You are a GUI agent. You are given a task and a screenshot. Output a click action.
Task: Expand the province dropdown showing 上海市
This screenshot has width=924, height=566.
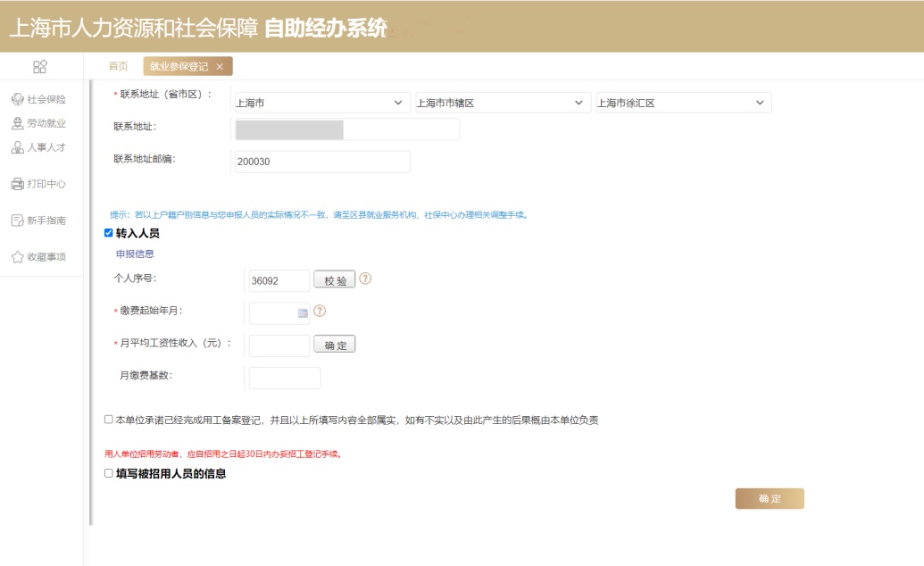point(320,103)
